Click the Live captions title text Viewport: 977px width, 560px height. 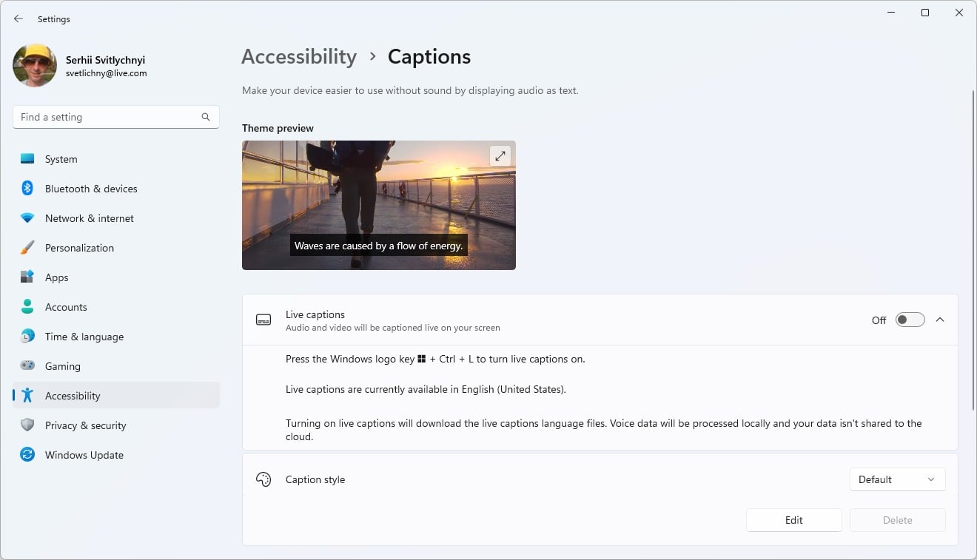[315, 314]
